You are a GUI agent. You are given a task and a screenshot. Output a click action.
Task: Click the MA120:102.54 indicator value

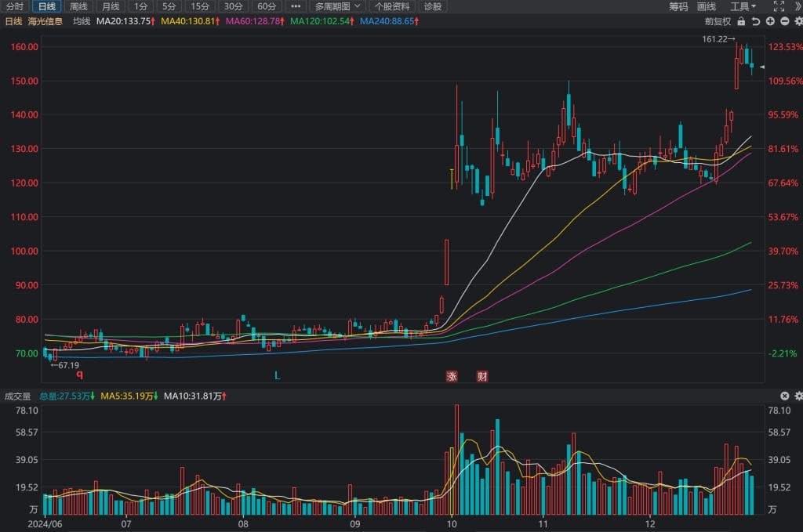[322, 21]
